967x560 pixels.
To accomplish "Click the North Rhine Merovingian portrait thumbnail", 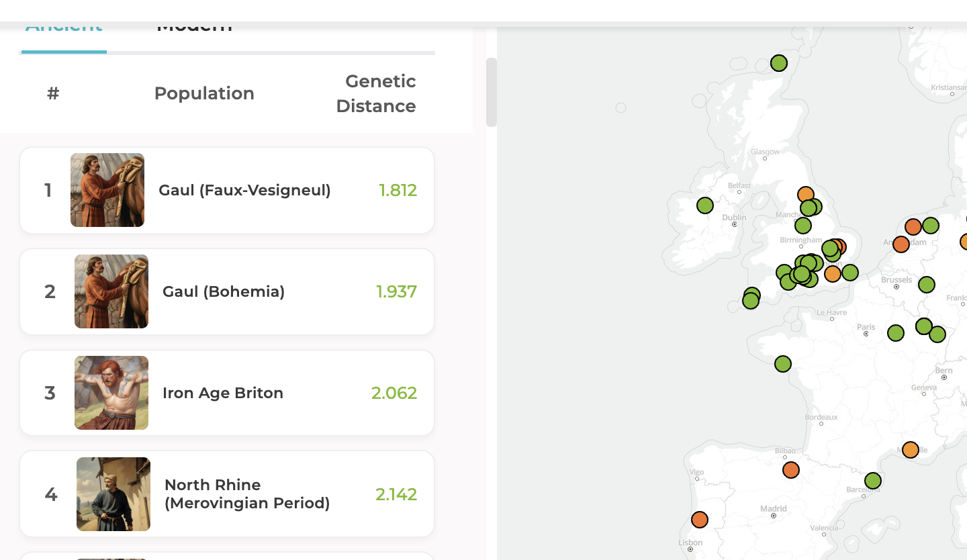I will (x=113, y=494).
